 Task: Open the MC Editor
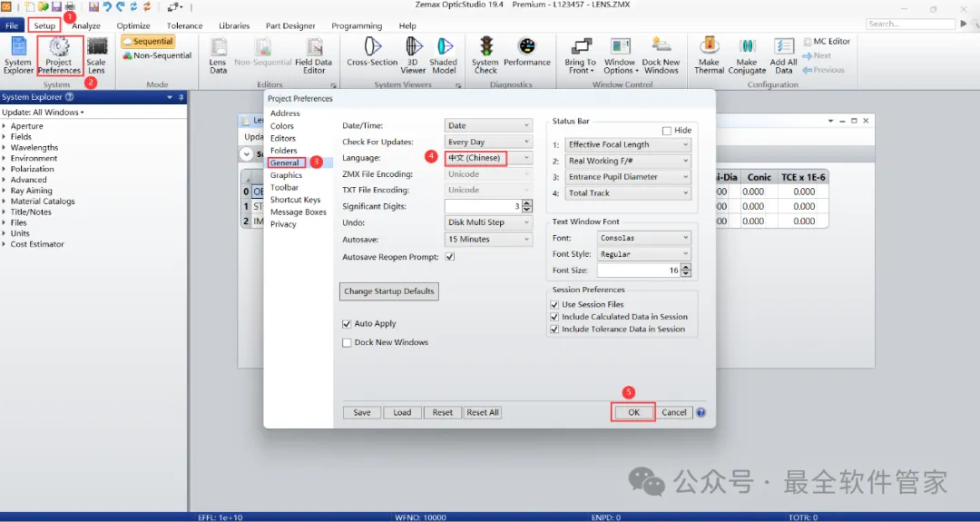[827, 41]
